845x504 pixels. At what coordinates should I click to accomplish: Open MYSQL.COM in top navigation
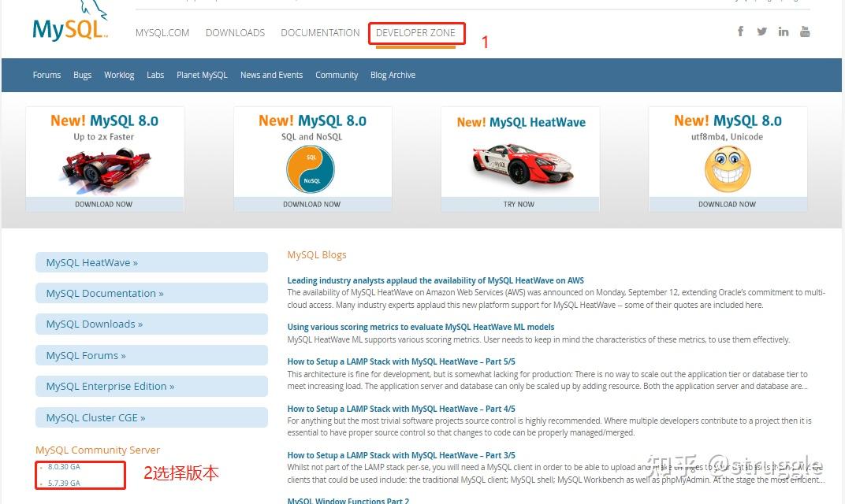tap(162, 33)
